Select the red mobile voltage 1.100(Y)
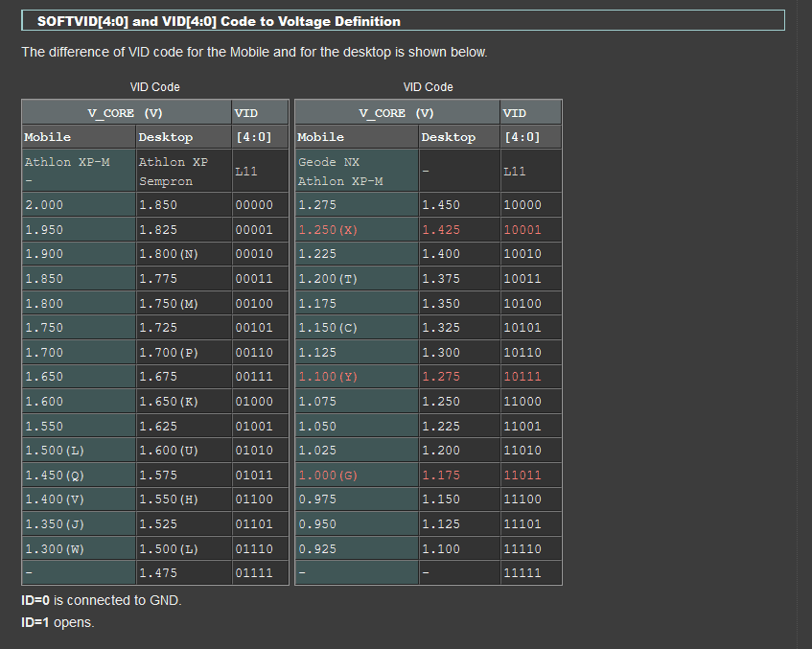Viewport: 812px width, 649px height. point(328,377)
